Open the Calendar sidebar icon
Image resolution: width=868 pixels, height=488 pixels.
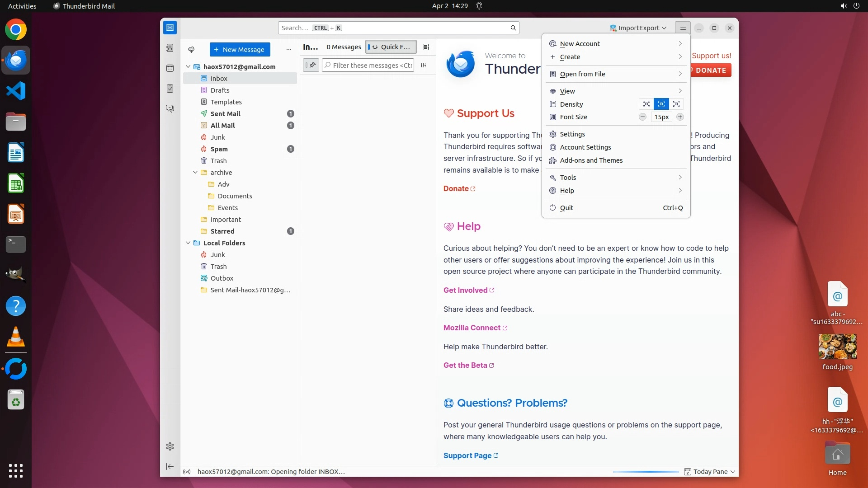pyautogui.click(x=170, y=68)
